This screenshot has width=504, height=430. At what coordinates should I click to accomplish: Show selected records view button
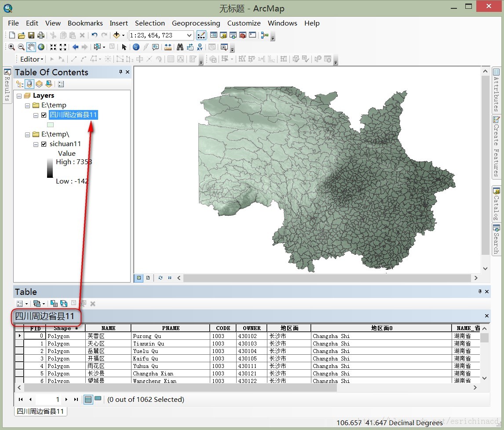[x=98, y=399]
